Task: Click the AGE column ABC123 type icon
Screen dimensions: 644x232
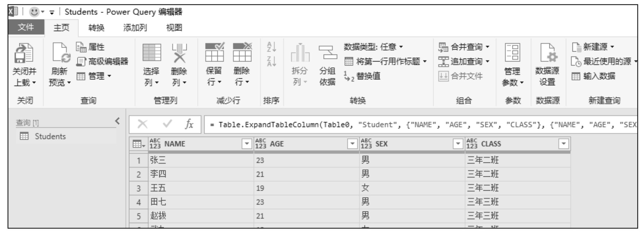Action: [x=260, y=144]
